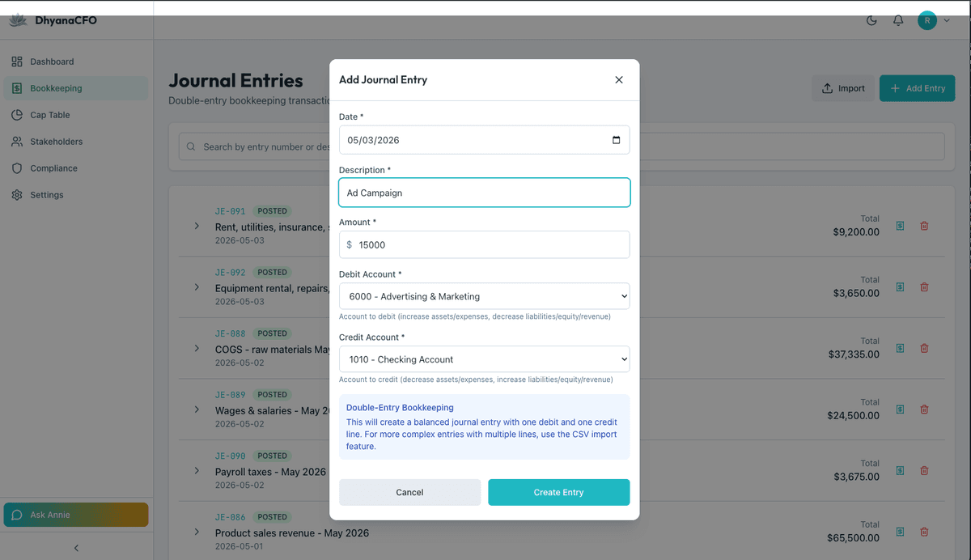Delete the $24,500.00 entry with the trash icon
Image resolution: width=971 pixels, height=560 pixels.
[x=924, y=409]
